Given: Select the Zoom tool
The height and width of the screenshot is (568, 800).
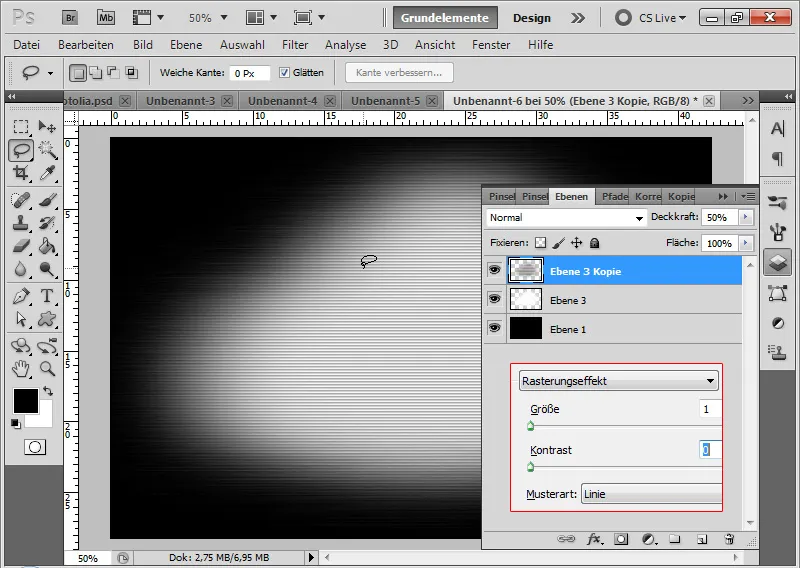Looking at the screenshot, I should tap(47, 369).
